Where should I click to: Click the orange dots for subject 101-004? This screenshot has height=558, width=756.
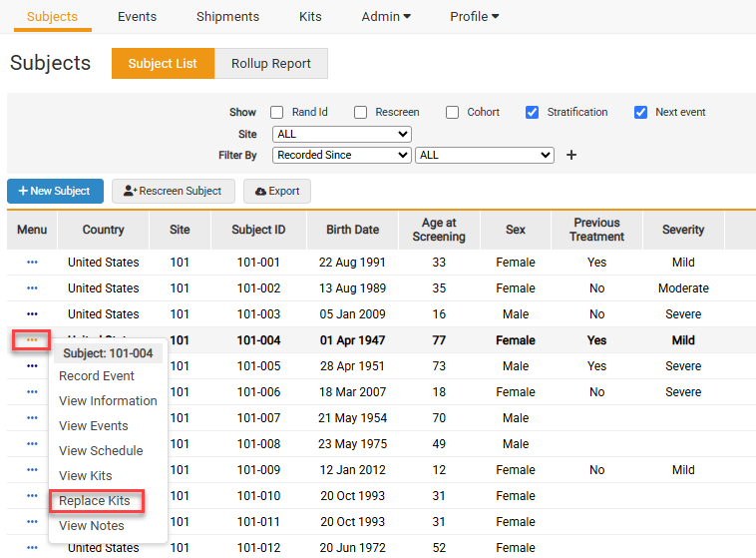(x=32, y=340)
